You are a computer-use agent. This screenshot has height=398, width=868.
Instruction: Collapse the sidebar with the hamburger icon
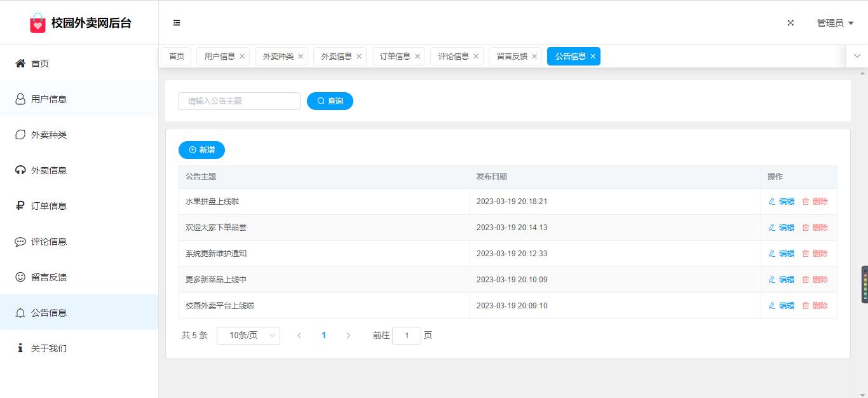[177, 23]
